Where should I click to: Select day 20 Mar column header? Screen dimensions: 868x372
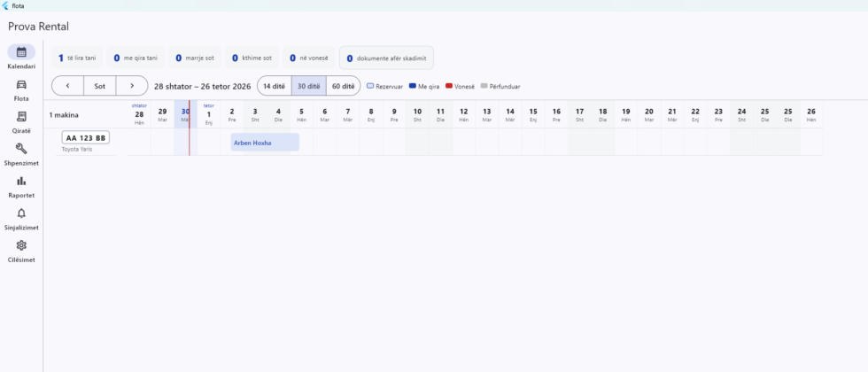click(x=648, y=114)
